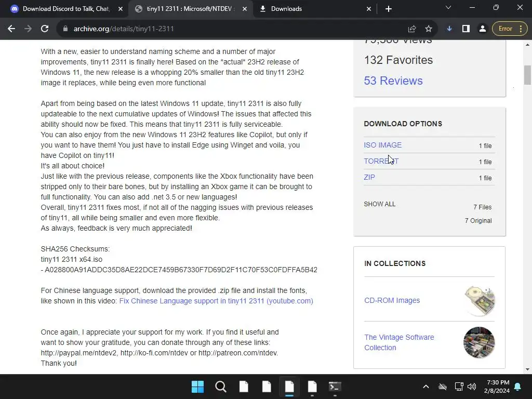Open the browser profile icon
This screenshot has width=532, height=399.
[483, 29]
